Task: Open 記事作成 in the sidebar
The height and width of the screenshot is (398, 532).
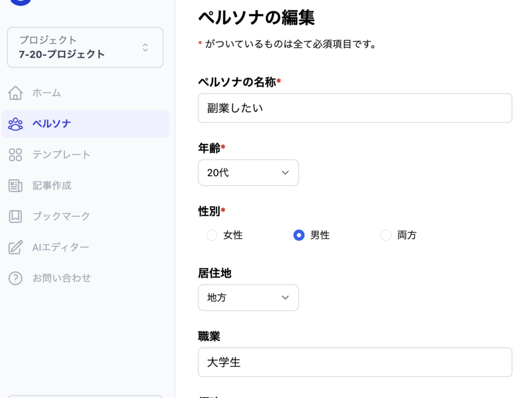Action: [52, 185]
